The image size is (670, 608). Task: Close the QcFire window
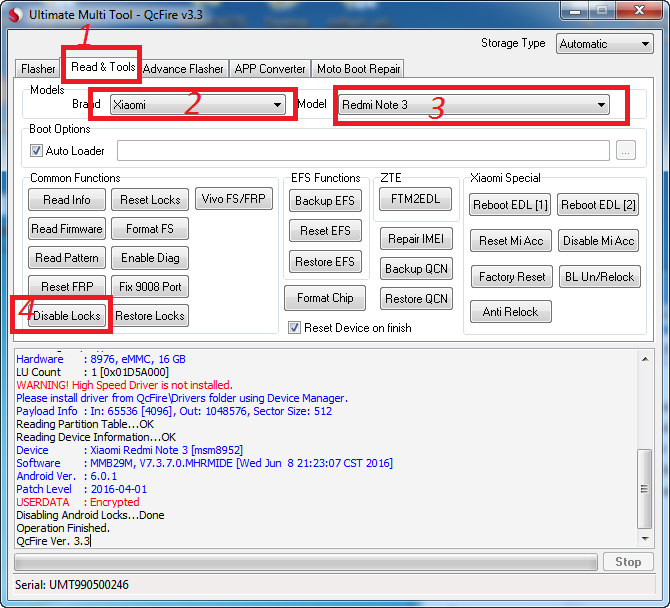click(x=640, y=10)
